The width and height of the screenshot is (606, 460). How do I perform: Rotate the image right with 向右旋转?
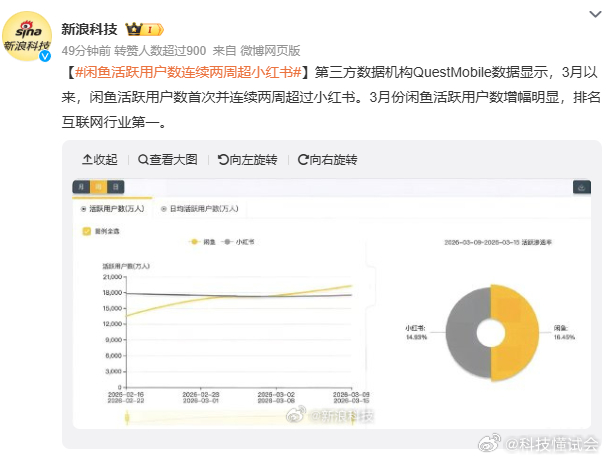327,159
